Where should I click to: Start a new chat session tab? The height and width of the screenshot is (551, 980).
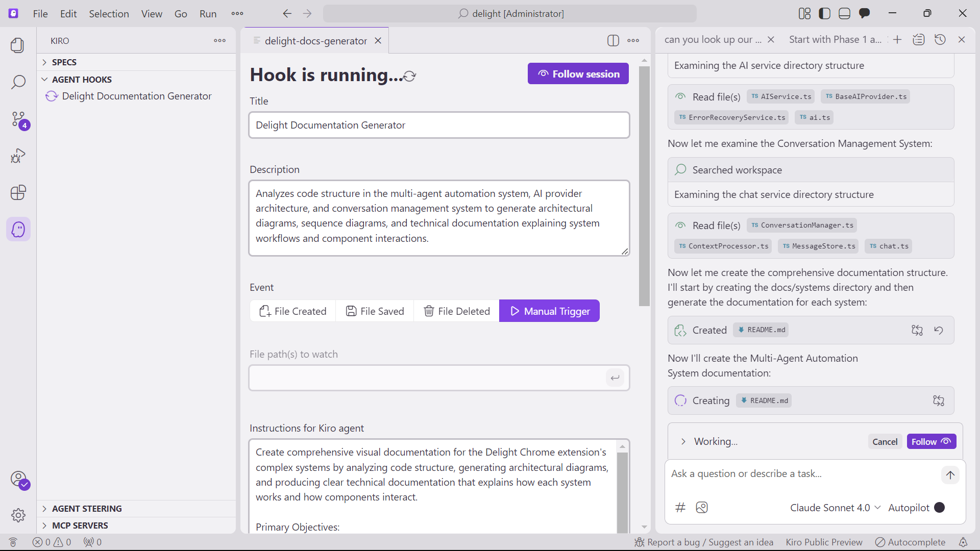pos(897,40)
